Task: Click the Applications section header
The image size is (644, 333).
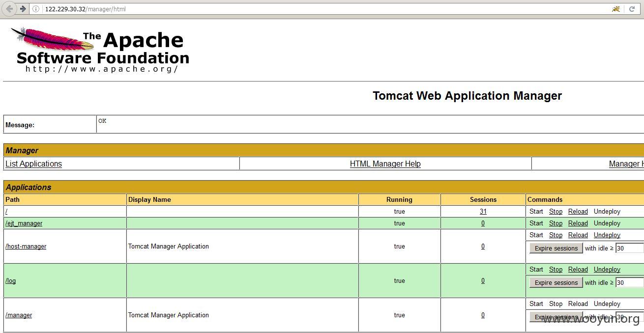Action: tap(29, 187)
